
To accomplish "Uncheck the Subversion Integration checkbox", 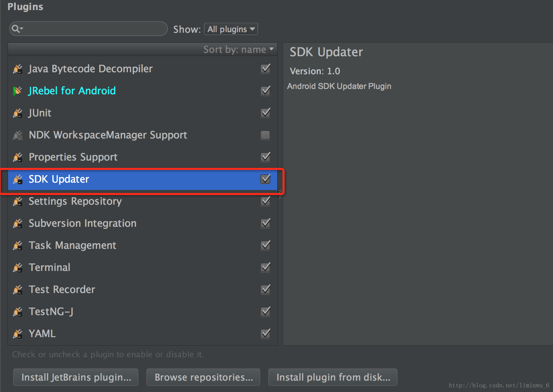I will pyautogui.click(x=265, y=223).
